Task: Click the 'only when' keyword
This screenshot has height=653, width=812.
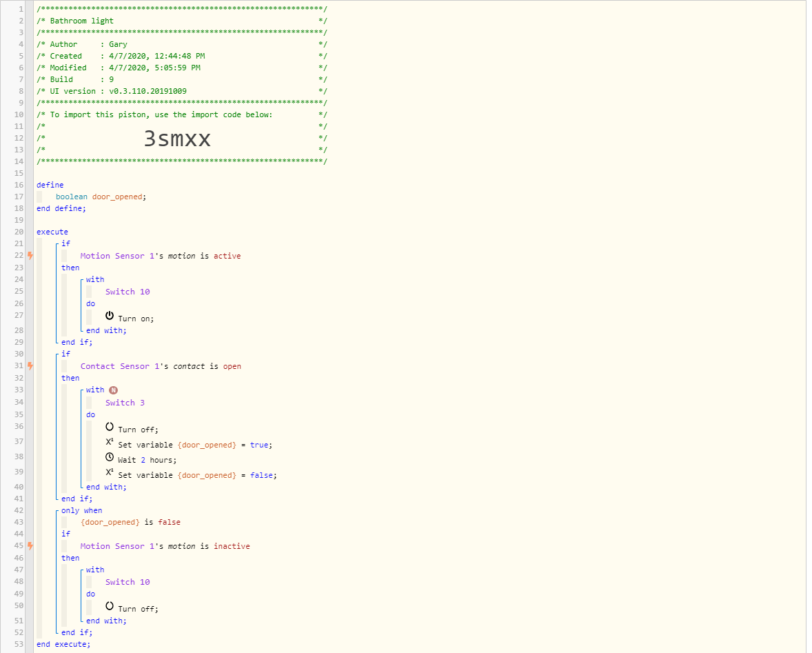Action: [x=82, y=510]
